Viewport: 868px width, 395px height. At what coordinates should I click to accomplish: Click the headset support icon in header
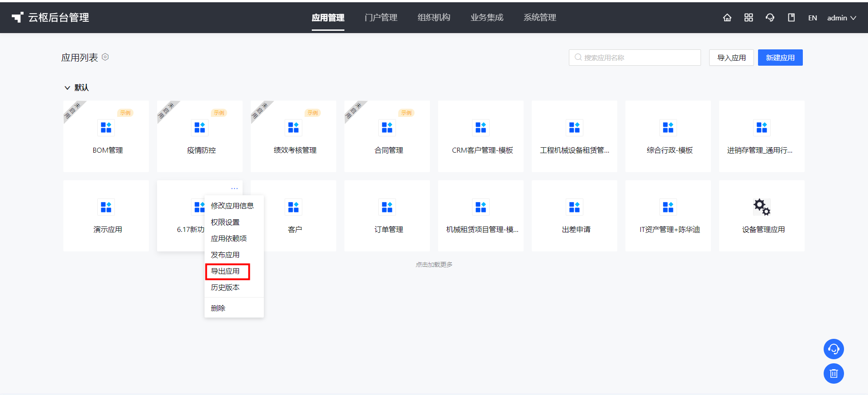point(770,18)
